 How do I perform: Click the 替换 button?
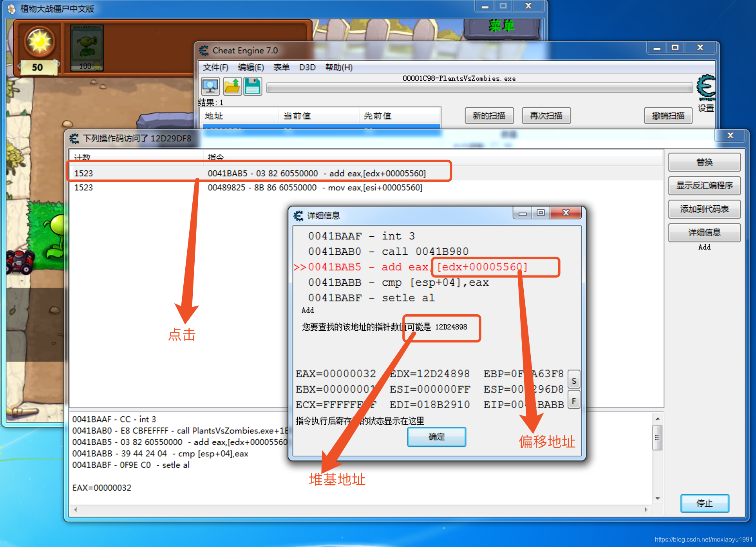[704, 162]
